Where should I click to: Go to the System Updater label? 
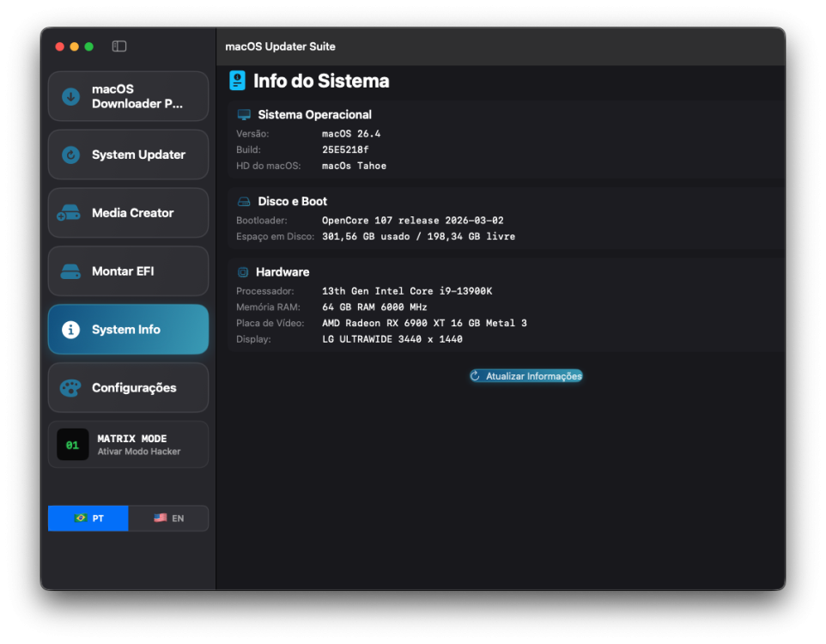tap(138, 155)
